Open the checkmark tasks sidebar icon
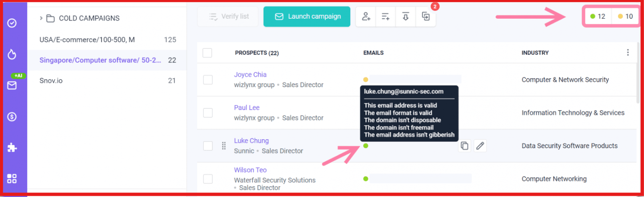644x197 pixels. tap(12, 23)
